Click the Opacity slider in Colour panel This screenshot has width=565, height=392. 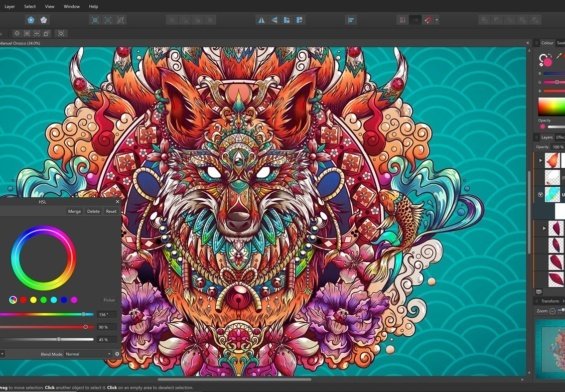point(556,126)
